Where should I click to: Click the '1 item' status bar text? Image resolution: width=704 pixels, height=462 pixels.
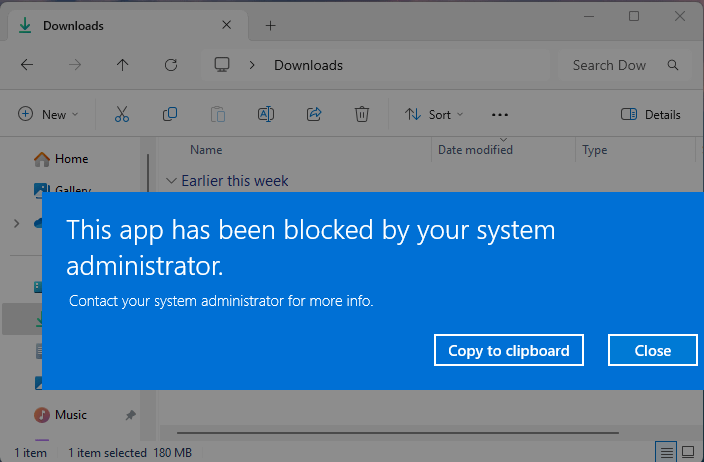click(x=30, y=453)
